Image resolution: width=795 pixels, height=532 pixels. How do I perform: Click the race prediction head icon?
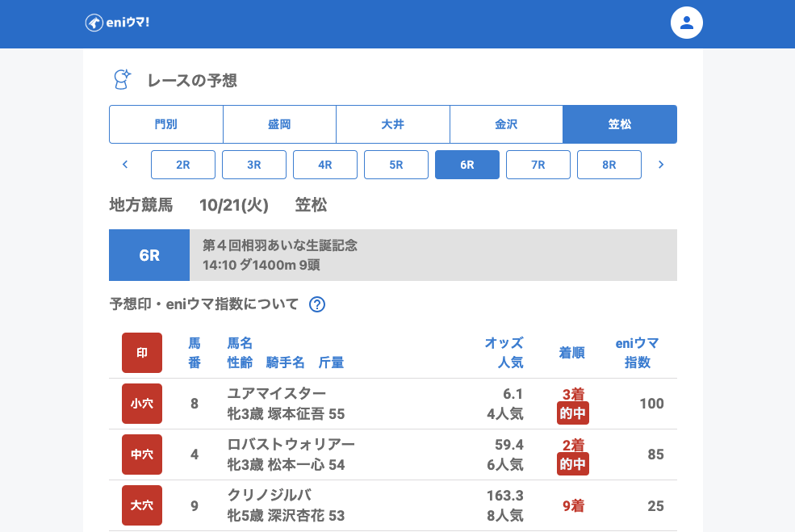point(122,79)
